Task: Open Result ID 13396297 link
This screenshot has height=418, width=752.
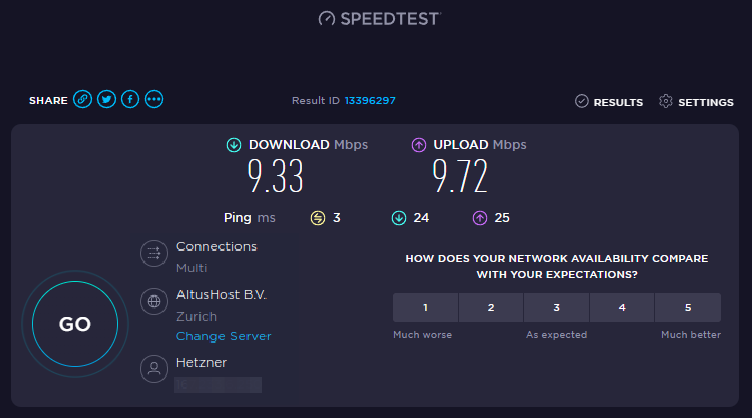Action: (371, 100)
